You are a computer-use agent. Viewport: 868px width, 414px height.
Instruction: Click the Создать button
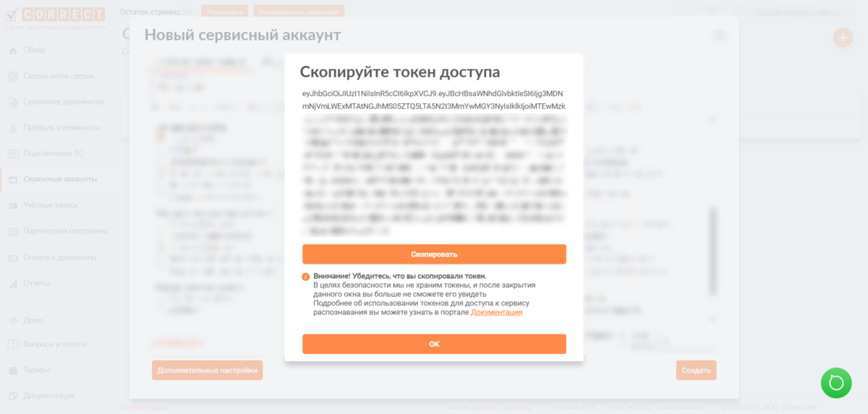[697, 371]
